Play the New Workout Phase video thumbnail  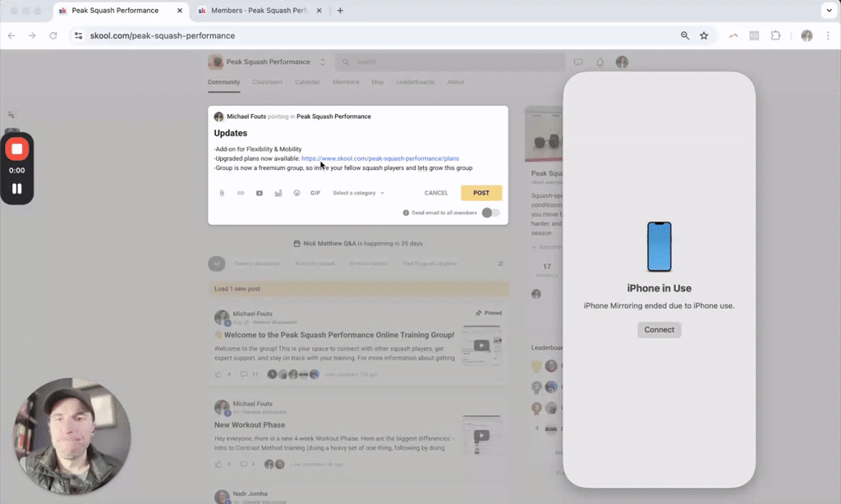[481, 435]
